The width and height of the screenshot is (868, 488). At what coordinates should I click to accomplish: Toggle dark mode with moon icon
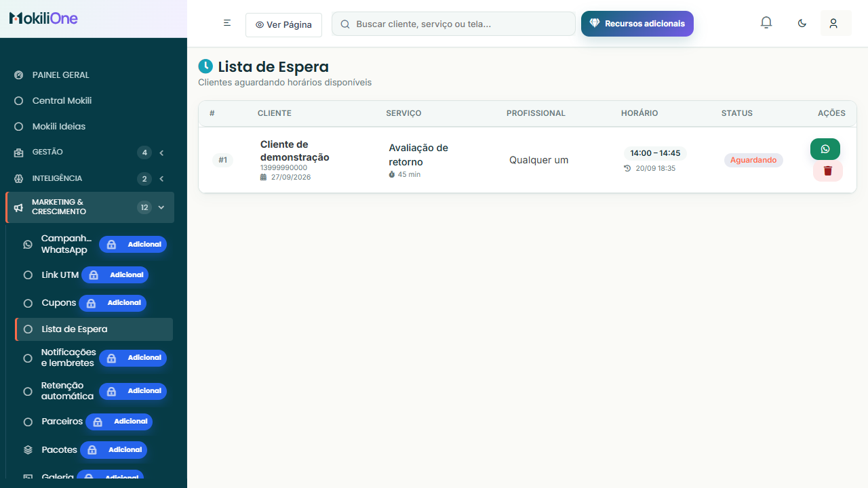pyautogui.click(x=802, y=23)
